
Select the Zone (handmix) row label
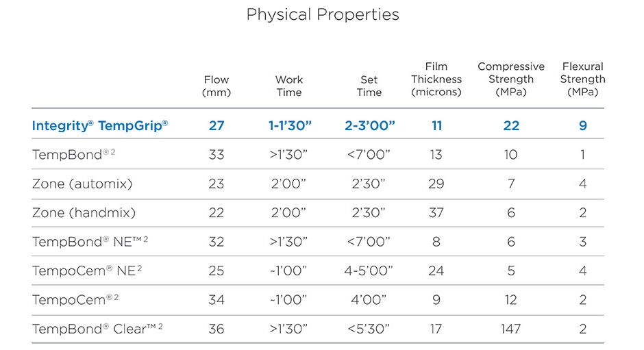(x=84, y=213)
